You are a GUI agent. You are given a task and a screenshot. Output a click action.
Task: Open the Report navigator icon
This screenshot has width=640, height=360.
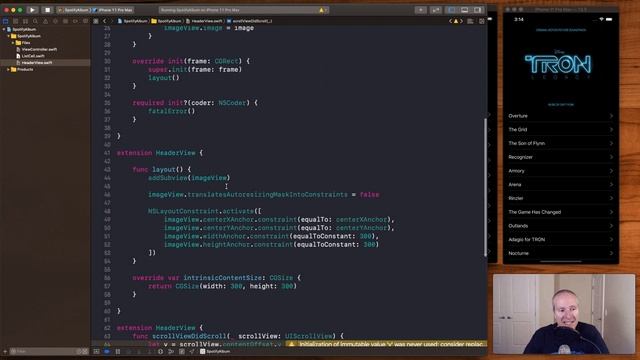click(x=85, y=21)
